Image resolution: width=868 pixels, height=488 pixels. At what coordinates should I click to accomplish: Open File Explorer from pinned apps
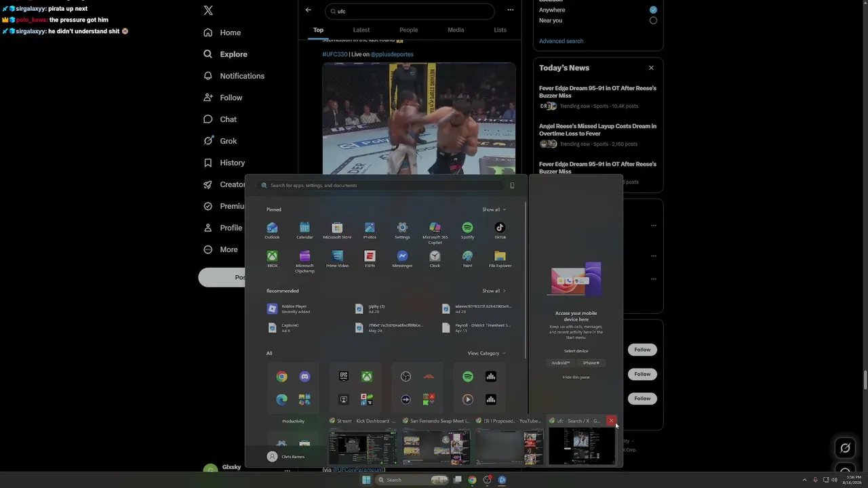tap(500, 259)
